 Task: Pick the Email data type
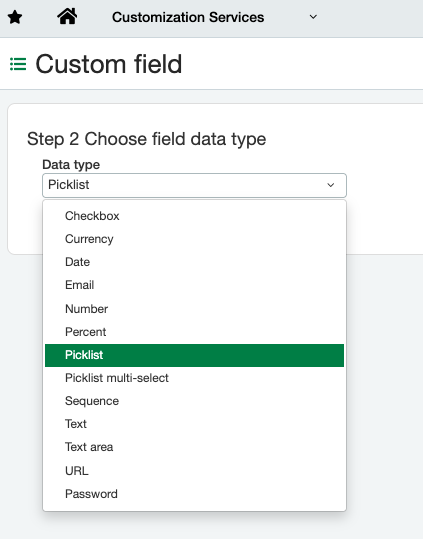tap(194, 285)
